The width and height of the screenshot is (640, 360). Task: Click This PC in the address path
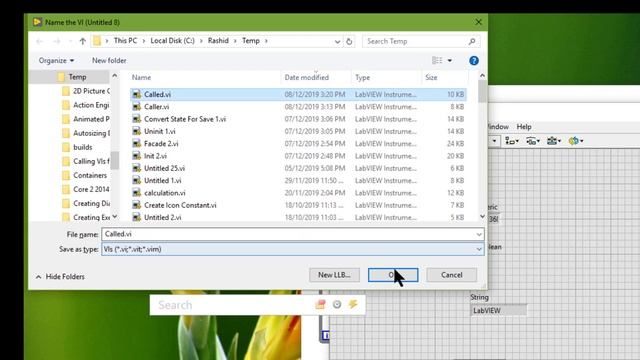click(x=125, y=41)
